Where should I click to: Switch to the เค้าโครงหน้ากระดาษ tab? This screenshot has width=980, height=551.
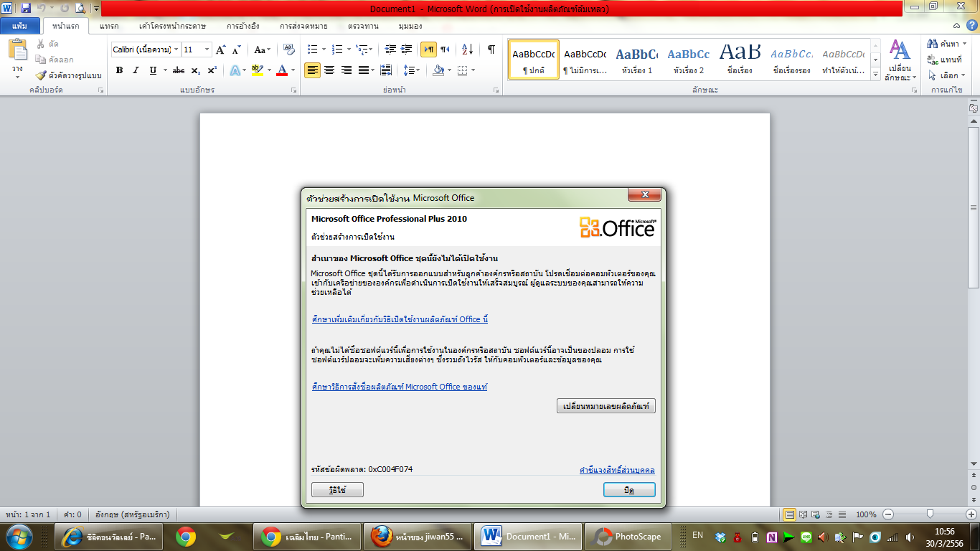pyautogui.click(x=172, y=26)
